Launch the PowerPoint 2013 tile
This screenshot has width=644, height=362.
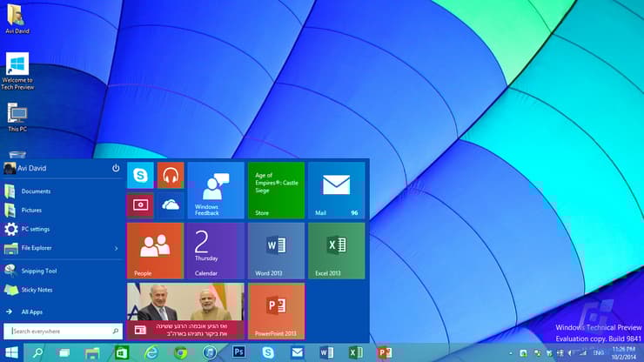[276, 311]
